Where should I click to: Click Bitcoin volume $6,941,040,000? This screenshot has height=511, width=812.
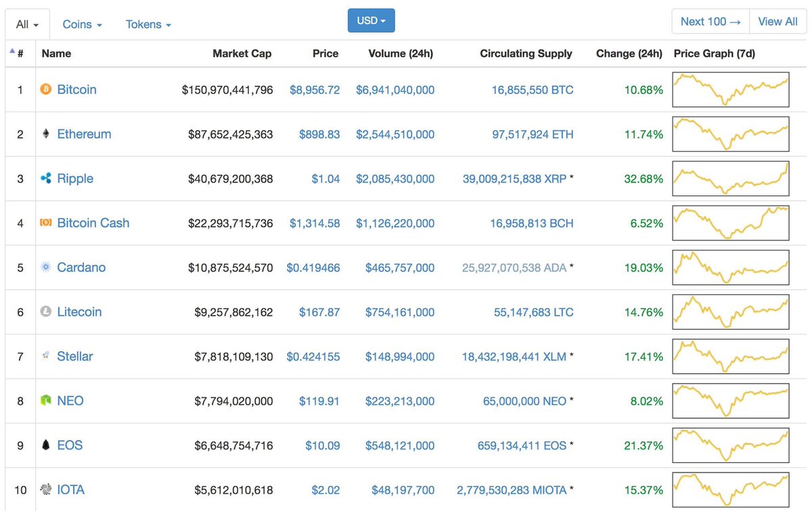tap(395, 89)
